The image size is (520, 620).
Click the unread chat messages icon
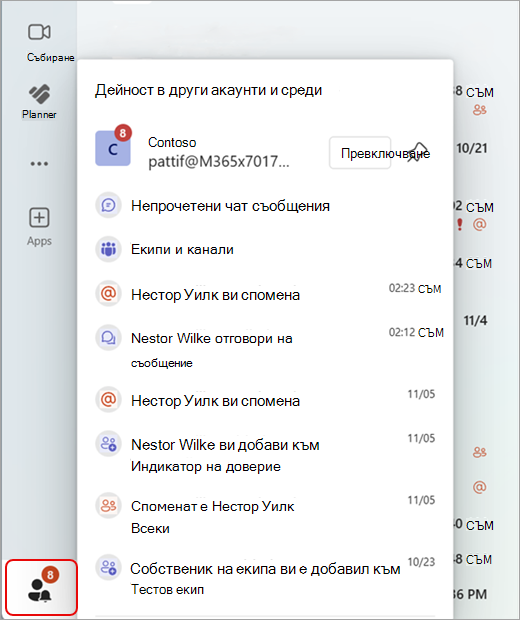click(108, 205)
